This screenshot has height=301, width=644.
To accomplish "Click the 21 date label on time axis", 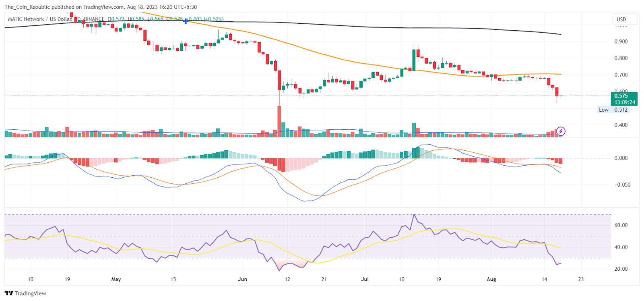I will click(324, 279).
